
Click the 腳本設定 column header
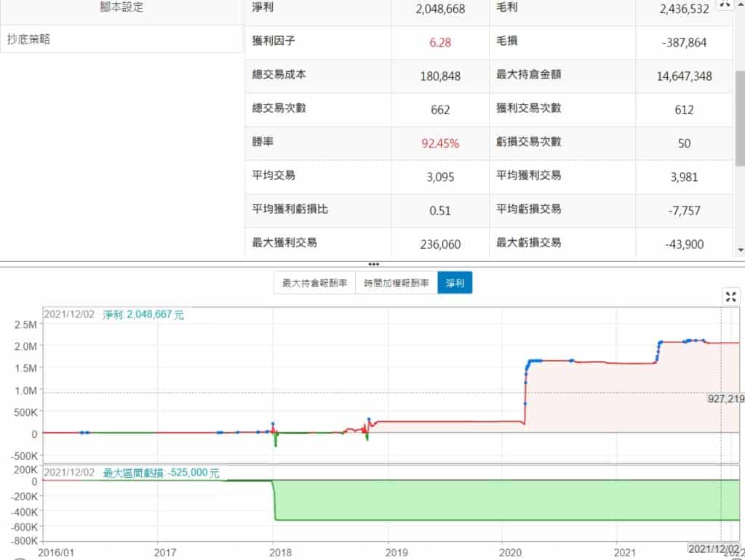tap(121, 8)
